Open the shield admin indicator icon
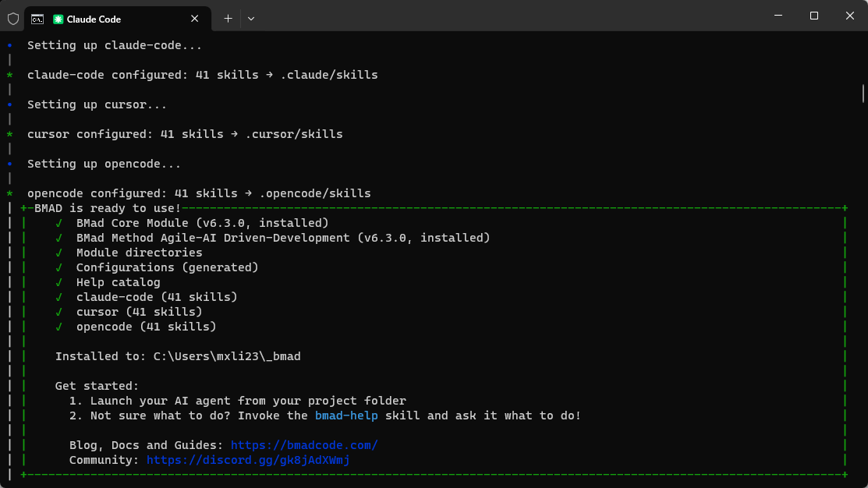The width and height of the screenshot is (868, 488). tap(13, 19)
